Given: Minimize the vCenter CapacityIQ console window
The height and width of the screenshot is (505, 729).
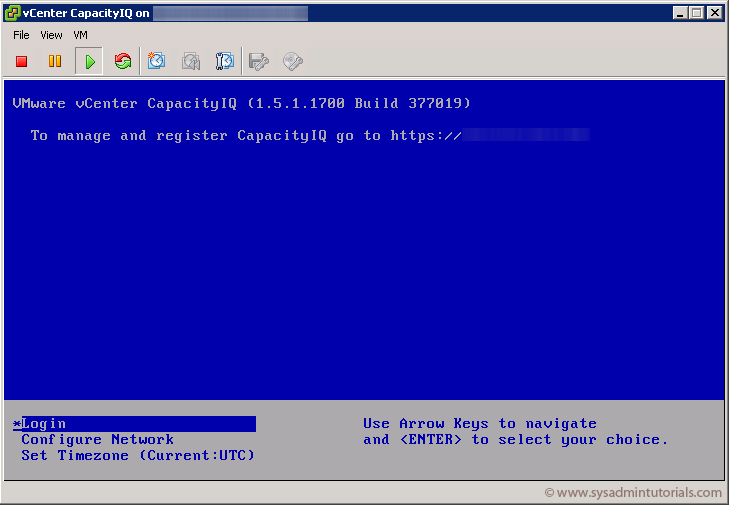Looking at the screenshot, I should (680, 13).
